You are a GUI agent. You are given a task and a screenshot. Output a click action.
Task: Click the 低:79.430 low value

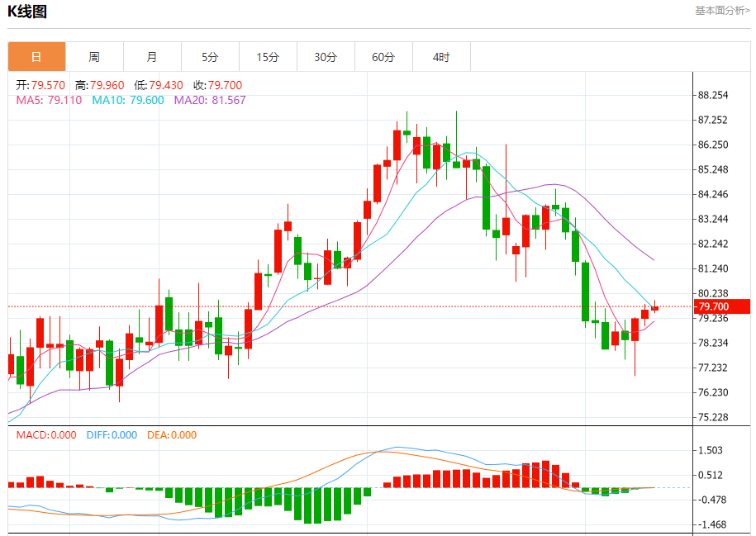point(159,85)
